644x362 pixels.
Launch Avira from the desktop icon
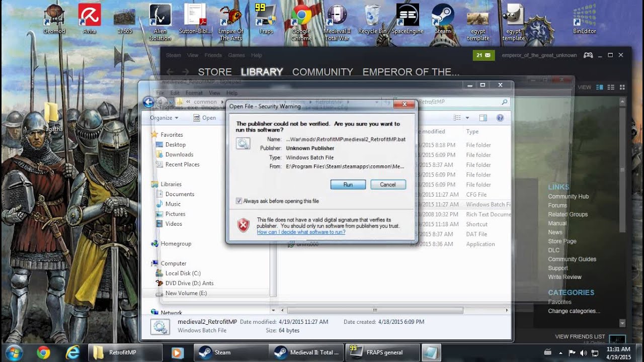click(x=90, y=19)
